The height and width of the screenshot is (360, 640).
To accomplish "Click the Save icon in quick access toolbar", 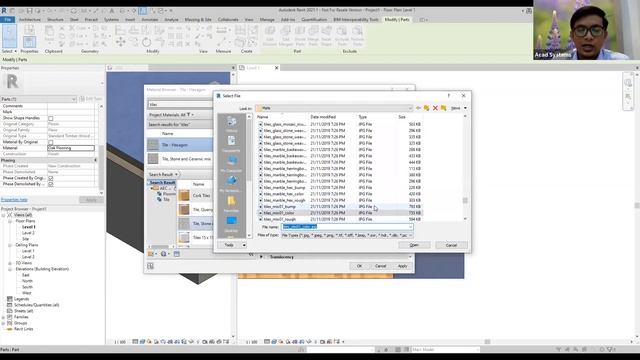I will point(29,11).
